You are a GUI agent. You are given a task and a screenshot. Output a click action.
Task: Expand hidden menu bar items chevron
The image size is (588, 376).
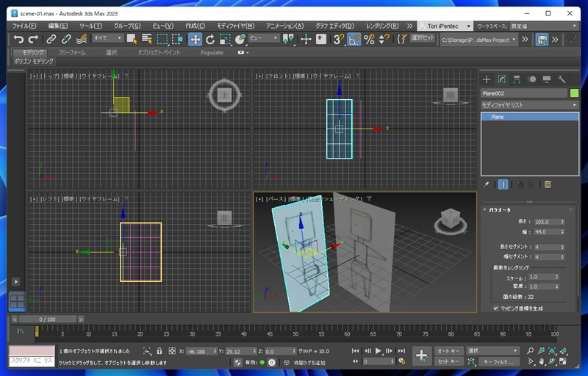409,26
